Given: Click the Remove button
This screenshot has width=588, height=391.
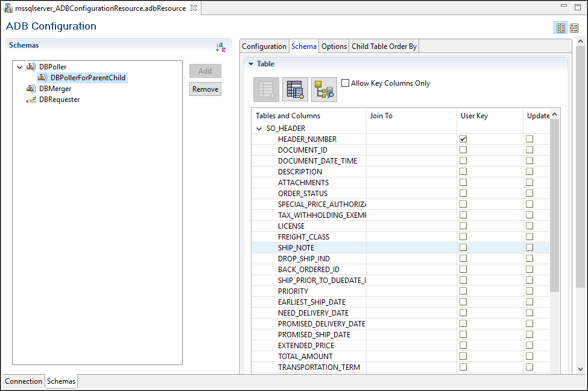Looking at the screenshot, I should 205,89.
